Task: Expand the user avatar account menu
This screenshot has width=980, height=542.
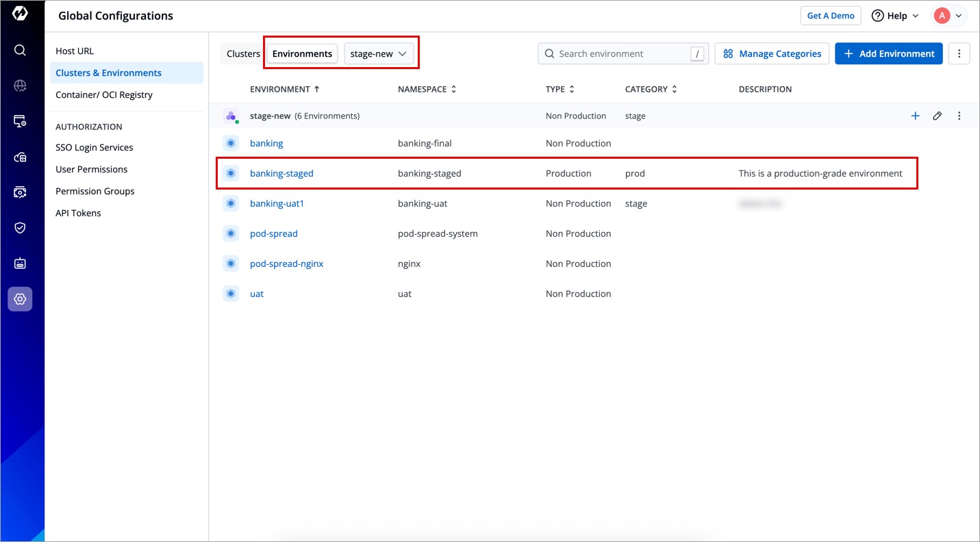Action: point(949,16)
